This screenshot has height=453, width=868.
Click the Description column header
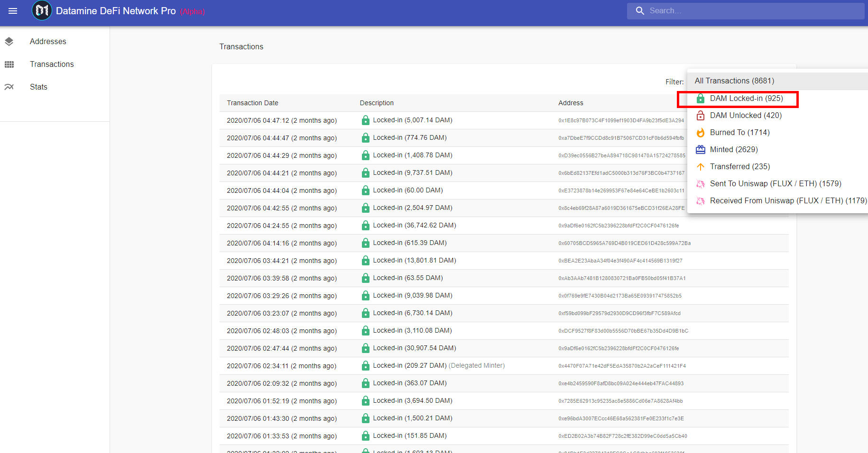pyautogui.click(x=377, y=103)
